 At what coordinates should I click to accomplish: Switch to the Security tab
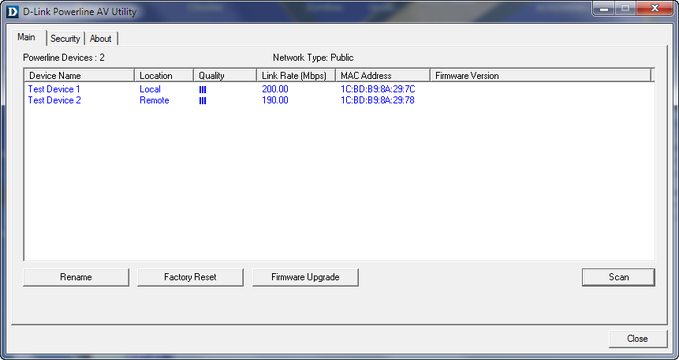[65, 39]
